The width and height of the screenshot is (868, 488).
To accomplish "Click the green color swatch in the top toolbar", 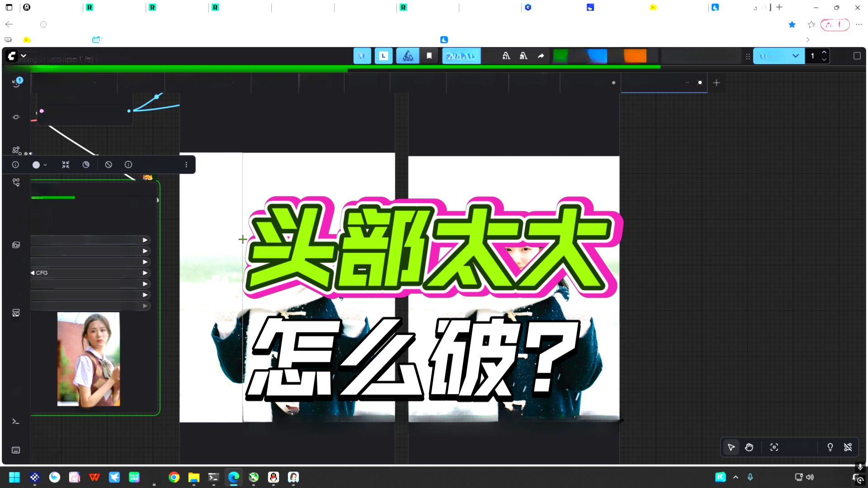I will click(x=561, y=56).
